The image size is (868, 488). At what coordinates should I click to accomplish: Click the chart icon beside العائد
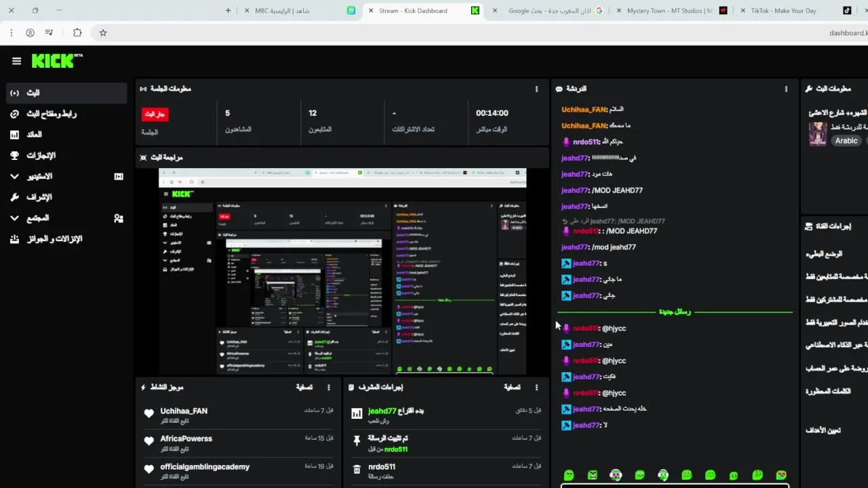coord(14,135)
